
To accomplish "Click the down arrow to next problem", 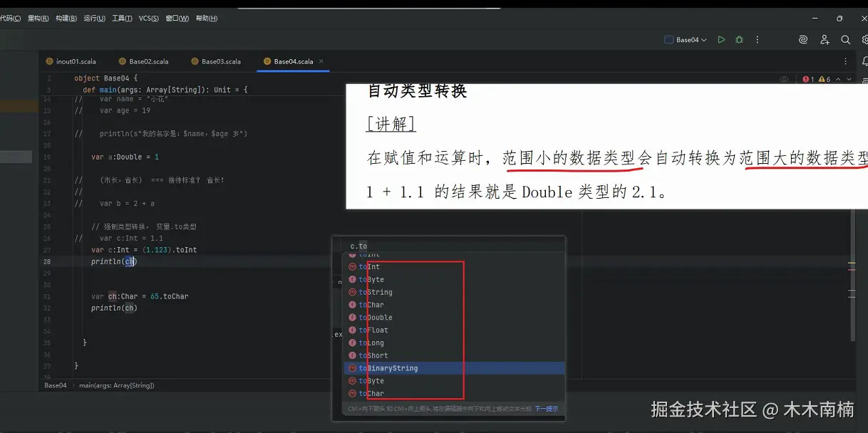I will 849,79.
